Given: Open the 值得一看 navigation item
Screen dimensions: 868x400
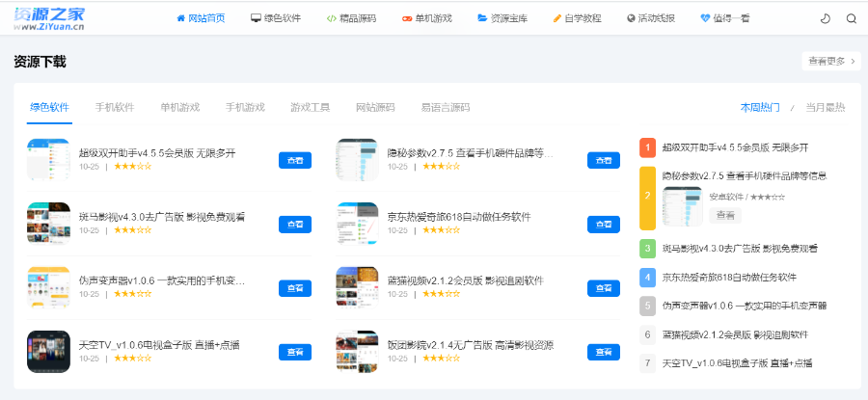Looking at the screenshot, I should point(725,18).
